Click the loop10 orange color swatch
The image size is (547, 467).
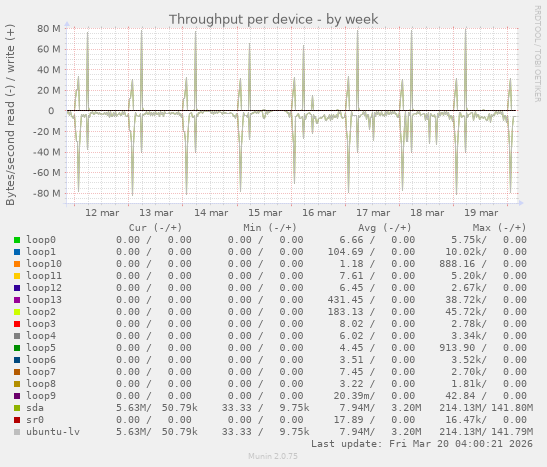click(17, 264)
